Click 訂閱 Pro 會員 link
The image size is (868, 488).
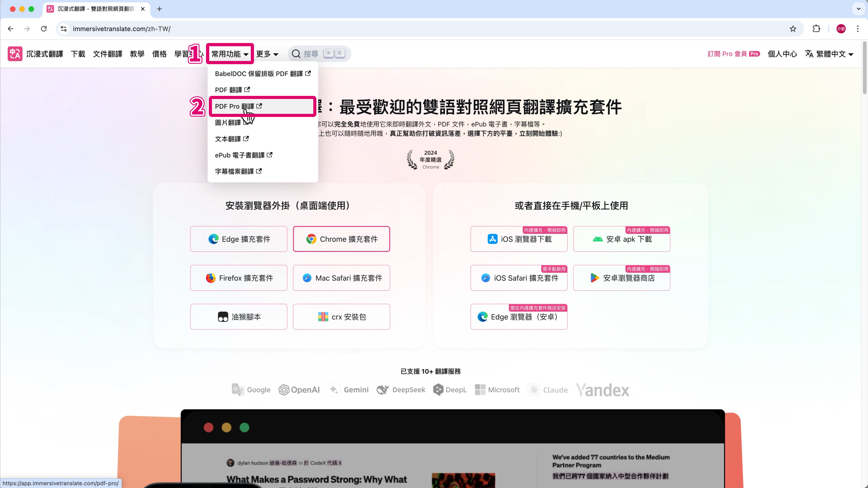coord(734,54)
